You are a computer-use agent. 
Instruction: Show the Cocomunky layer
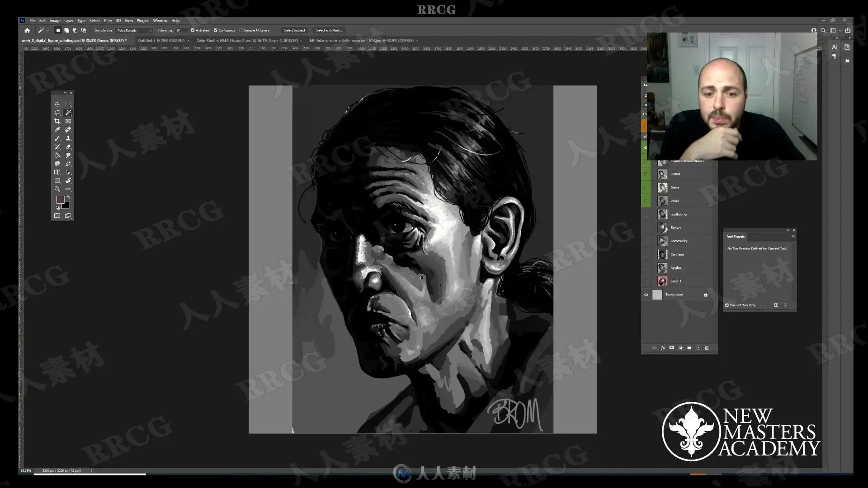646,241
